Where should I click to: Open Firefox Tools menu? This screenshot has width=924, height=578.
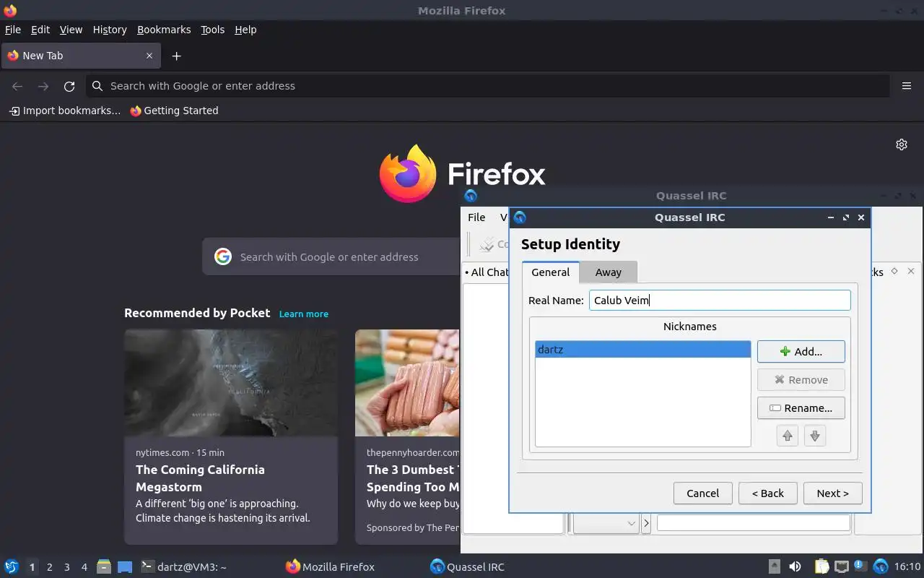(x=212, y=30)
